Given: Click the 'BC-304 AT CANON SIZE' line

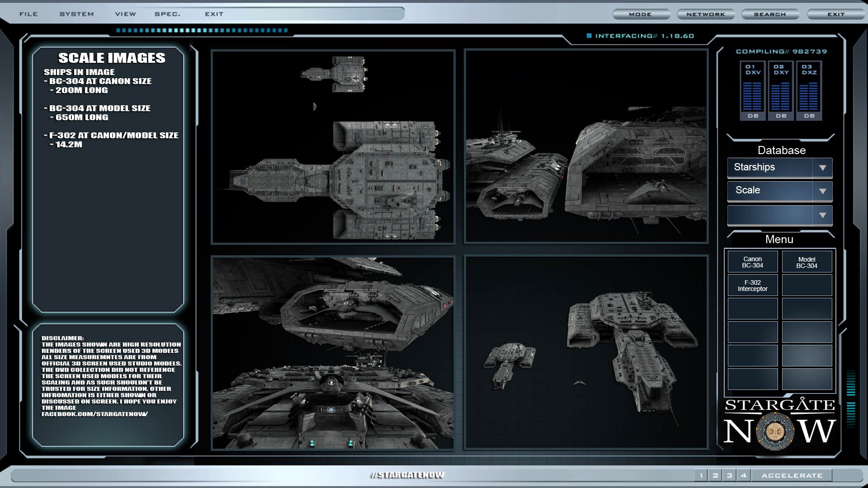Looking at the screenshot, I should (98, 81).
